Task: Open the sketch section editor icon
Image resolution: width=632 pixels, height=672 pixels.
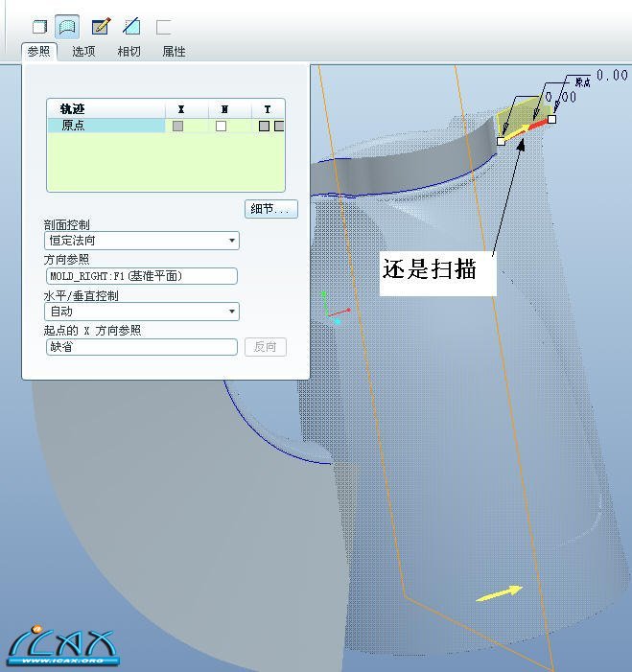Action: [102, 27]
